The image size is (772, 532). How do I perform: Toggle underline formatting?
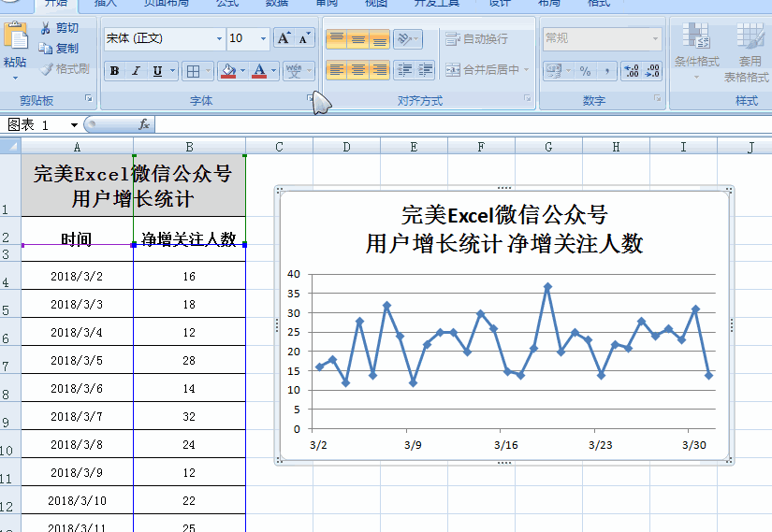[157, 71]
